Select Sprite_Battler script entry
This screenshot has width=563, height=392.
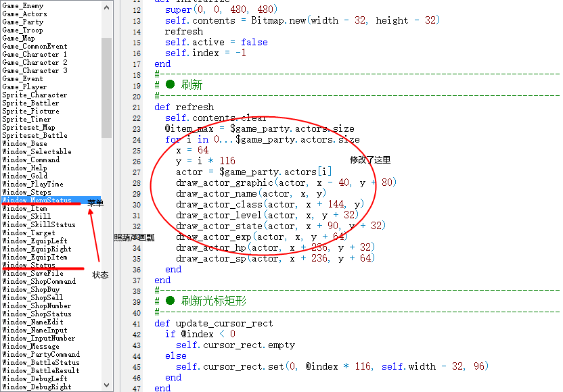tap(30, 103)
